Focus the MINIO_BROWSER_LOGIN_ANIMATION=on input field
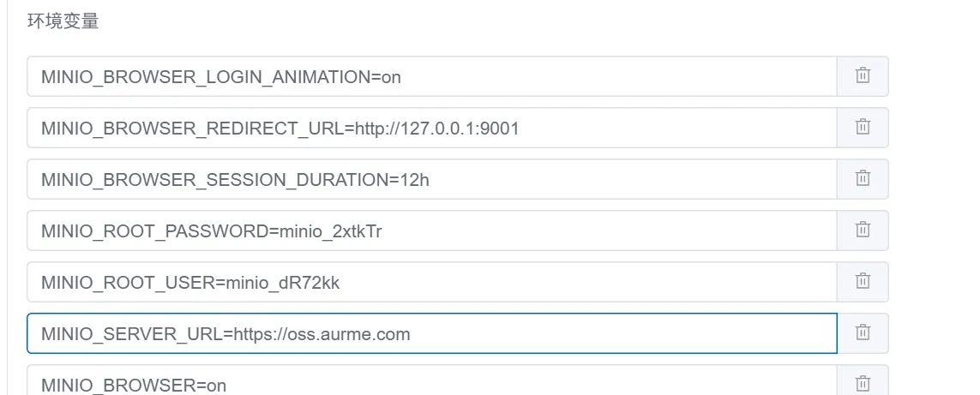 point(432,76)
